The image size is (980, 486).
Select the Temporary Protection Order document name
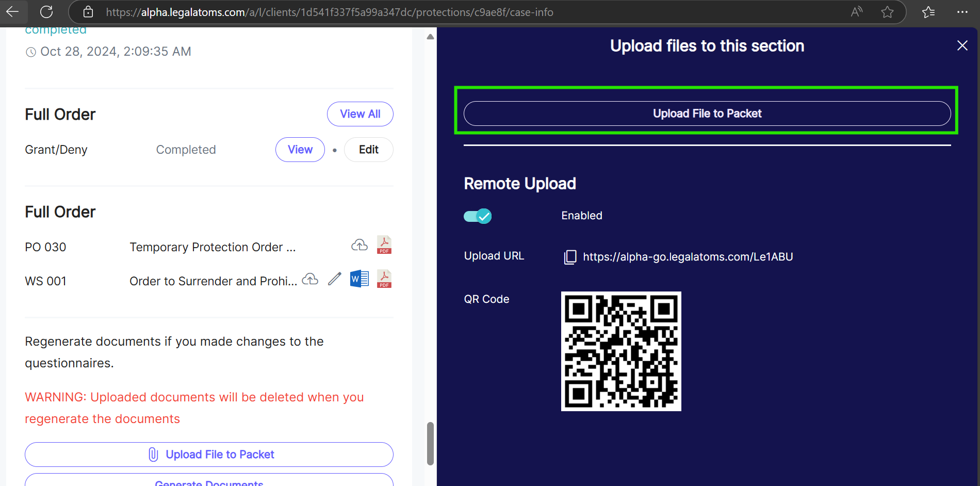pos(213,247)
